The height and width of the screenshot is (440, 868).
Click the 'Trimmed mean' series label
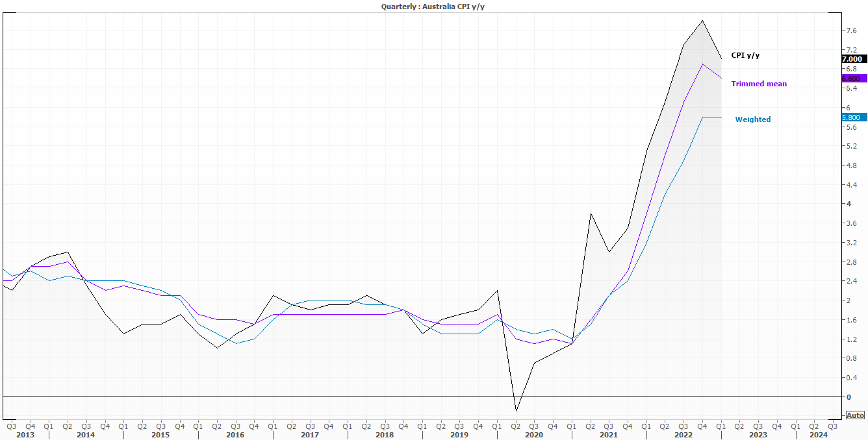click(x=759, y=84)
